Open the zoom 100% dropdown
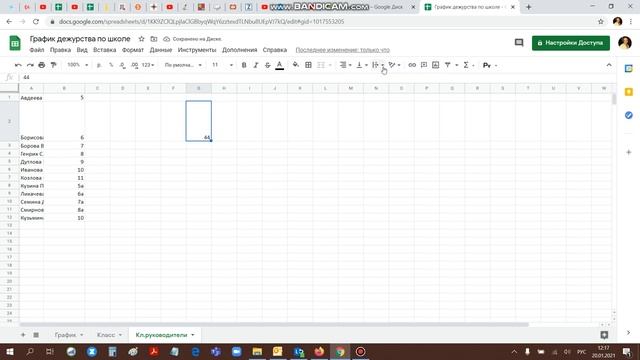 point(77,65)
